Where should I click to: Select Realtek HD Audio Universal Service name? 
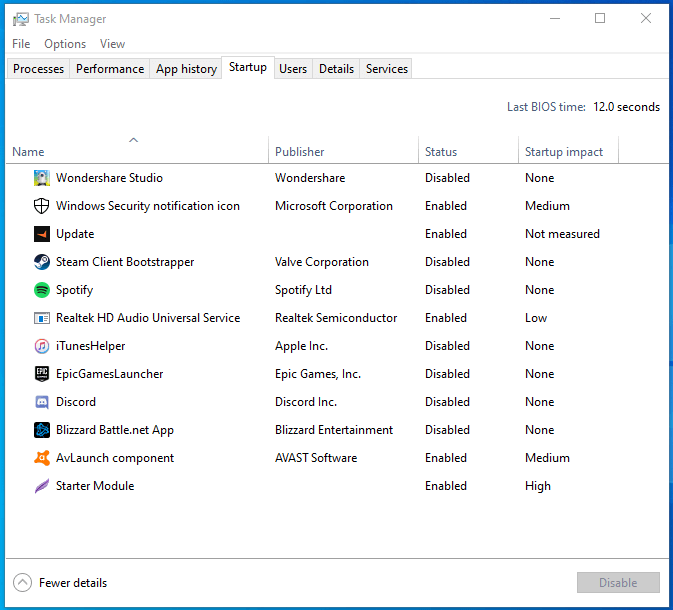click(148, 318)
